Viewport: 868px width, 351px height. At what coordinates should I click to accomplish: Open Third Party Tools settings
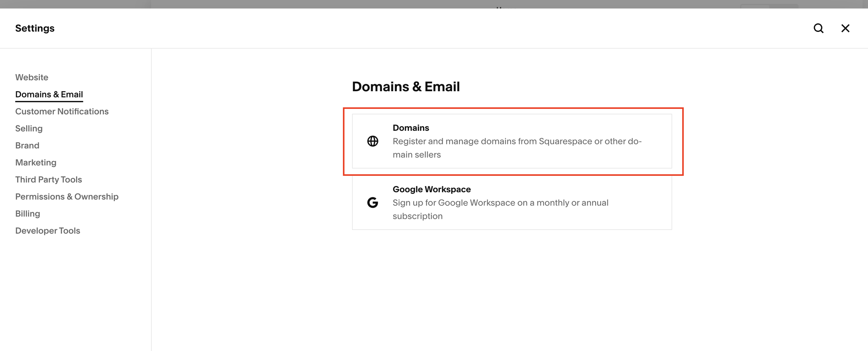[49, 180]
